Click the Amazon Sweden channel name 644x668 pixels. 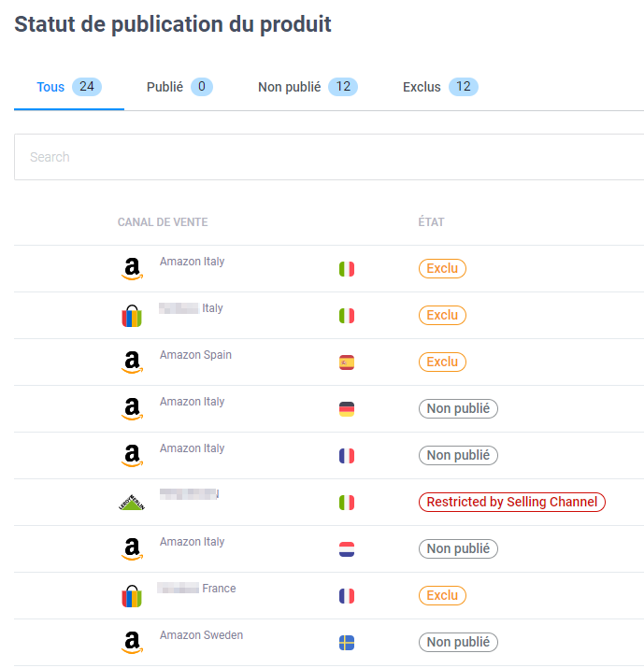(x=201, y=635)
